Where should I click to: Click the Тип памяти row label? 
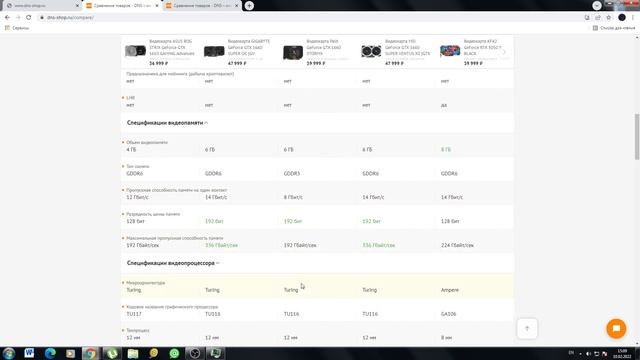138,166
